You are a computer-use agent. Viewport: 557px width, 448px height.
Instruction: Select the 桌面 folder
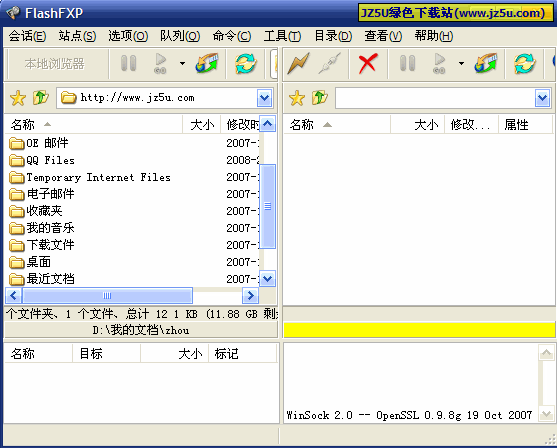30,262
